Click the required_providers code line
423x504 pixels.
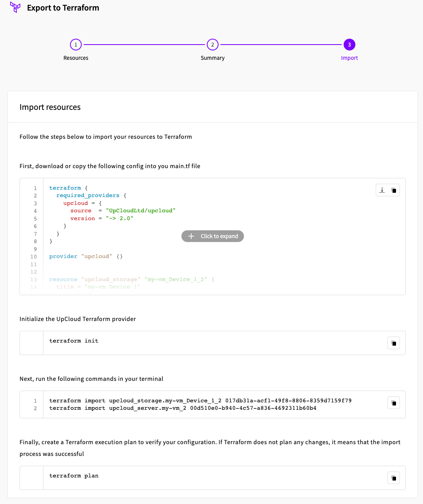(x=91, y=196)
